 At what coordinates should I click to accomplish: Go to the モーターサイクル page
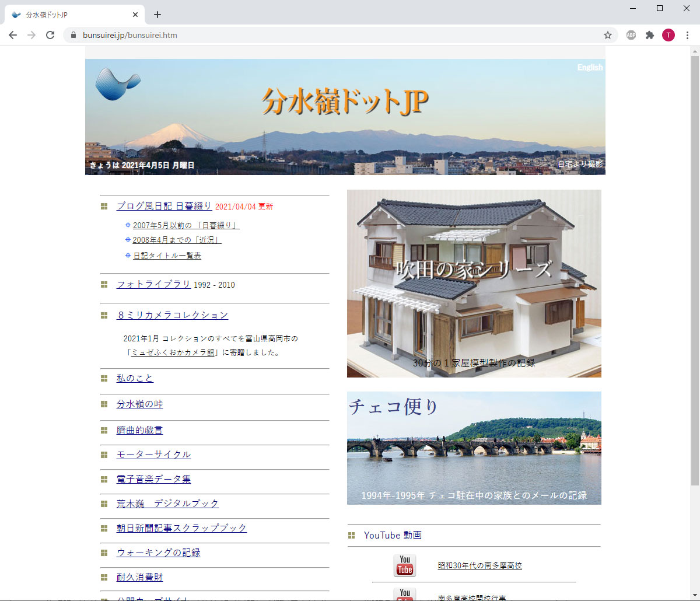[x=153, y=455]
